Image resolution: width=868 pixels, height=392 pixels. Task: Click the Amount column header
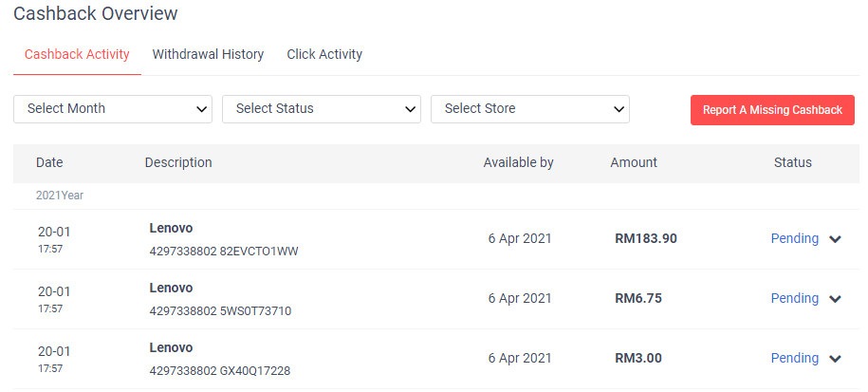pos(634,162)
